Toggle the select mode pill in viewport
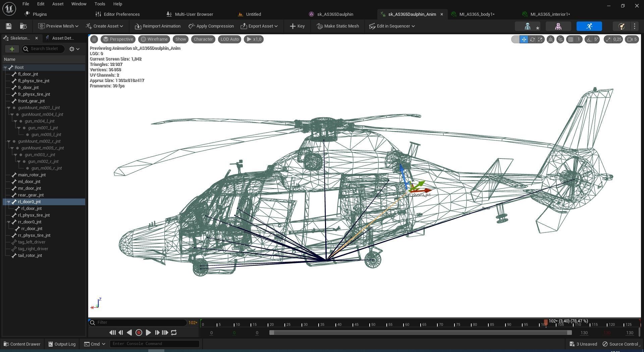Image resolution: width=644 pixels, height=352 pixels. [515, 39]
